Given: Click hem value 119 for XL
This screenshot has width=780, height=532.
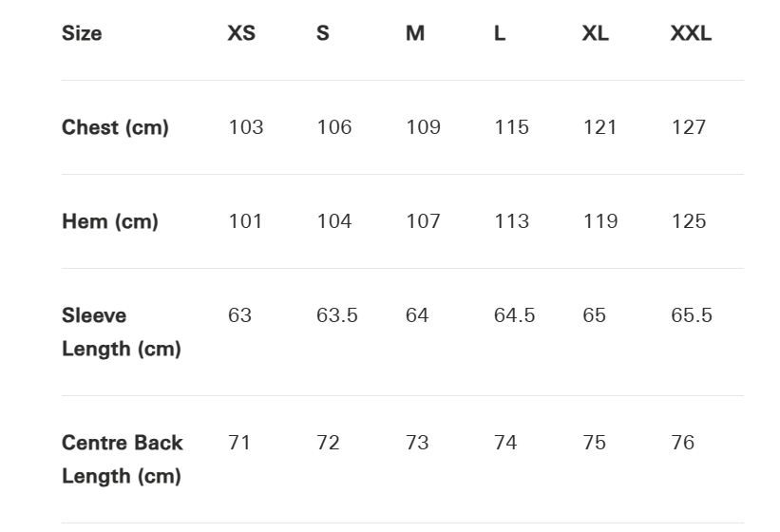Looking at the screenshot, I should 600,221.
